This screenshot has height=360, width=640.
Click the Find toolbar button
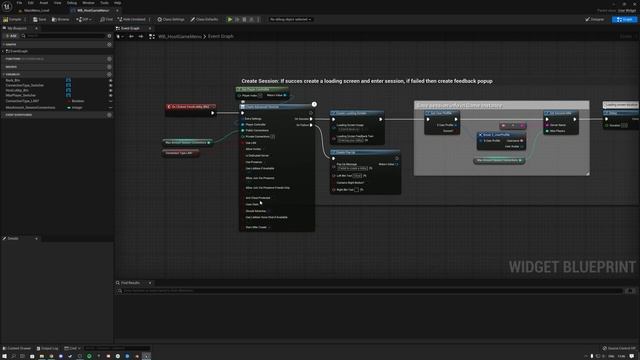click(x=106, y=19)
